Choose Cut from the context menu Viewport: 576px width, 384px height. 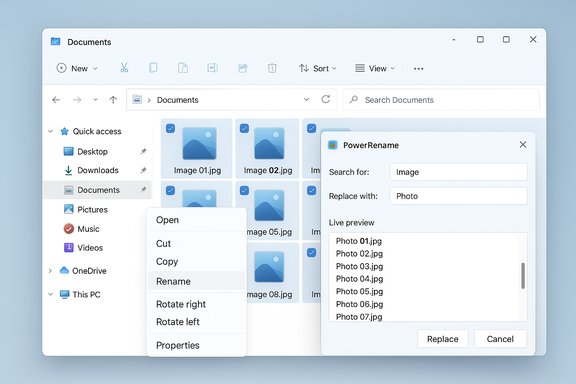(196, 244)
